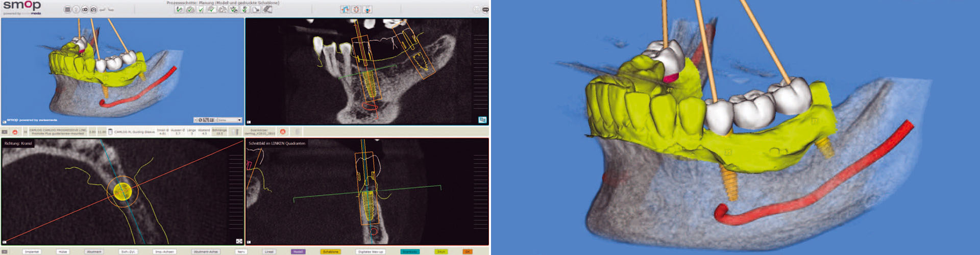Click the panoramic view corner icon
980x255 pixels.
(x=482, y=120)
